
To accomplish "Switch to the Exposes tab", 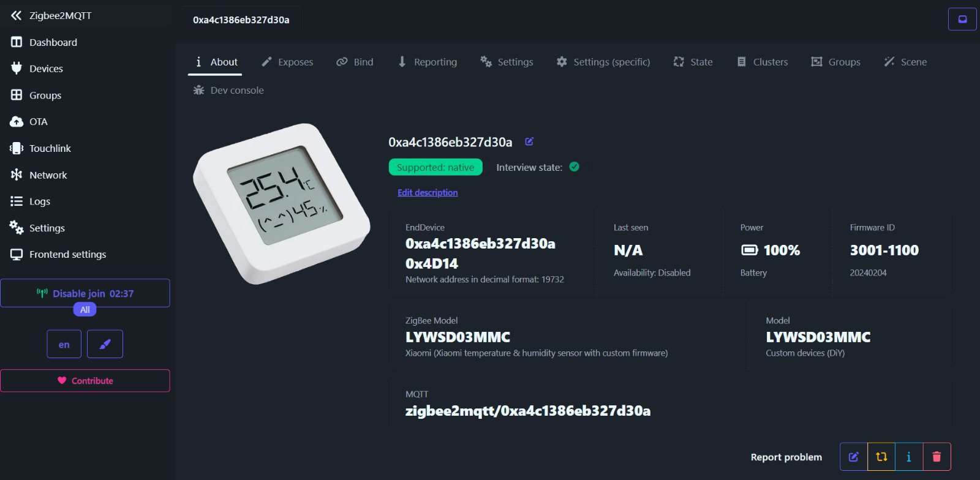I will coord(287,62).
